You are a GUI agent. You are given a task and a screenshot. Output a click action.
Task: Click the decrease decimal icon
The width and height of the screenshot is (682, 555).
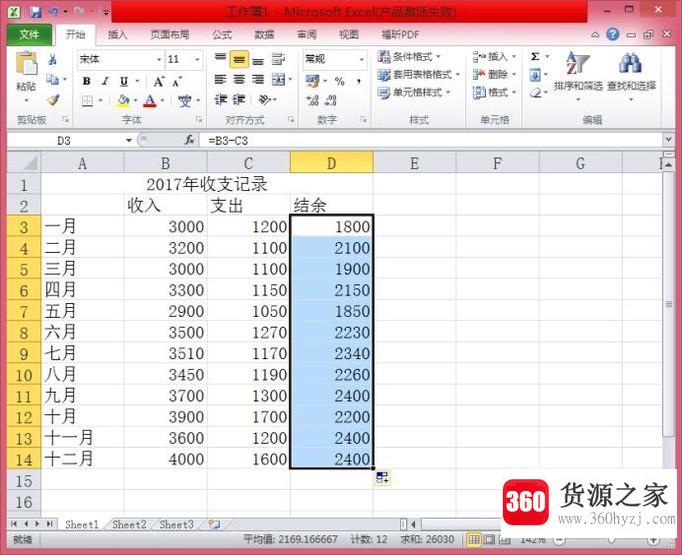[x=331, y=100]
